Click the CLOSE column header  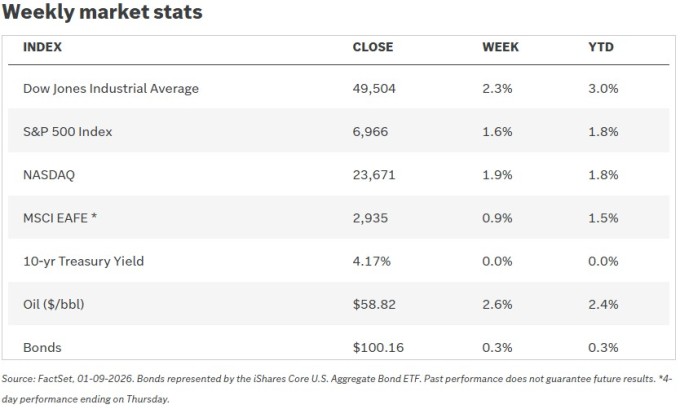point(372,47)
